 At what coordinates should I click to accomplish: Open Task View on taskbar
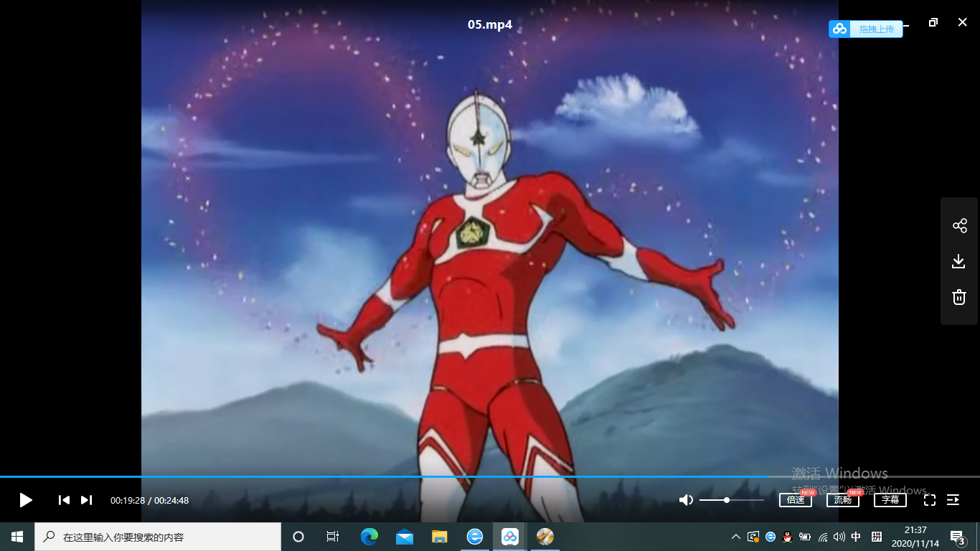333,537
